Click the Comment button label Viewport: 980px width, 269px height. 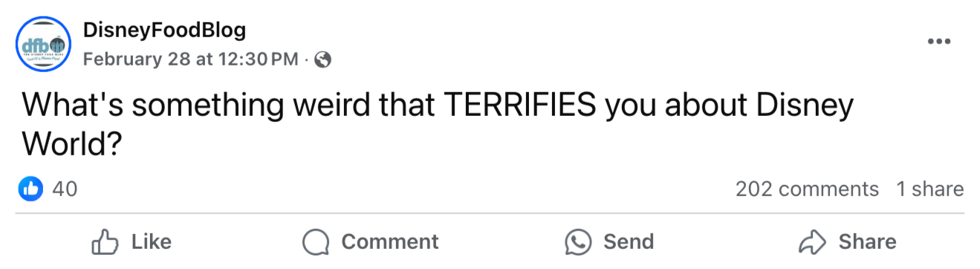[390, 242]
